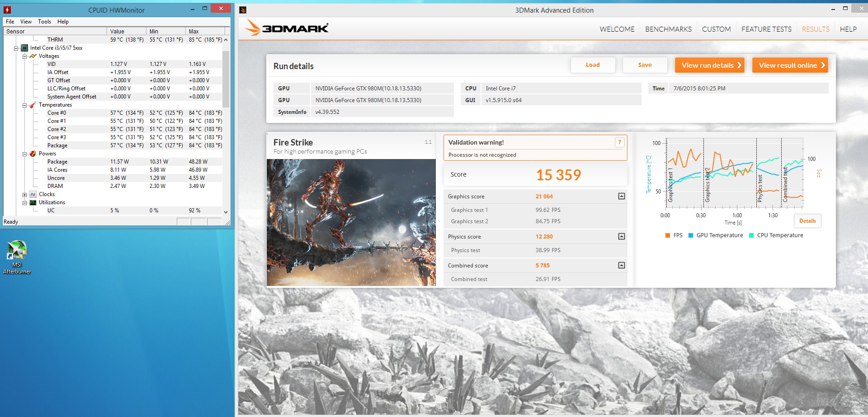Select the Core #0 temperature row
868x417 pixels.
[x=113, y=113]
